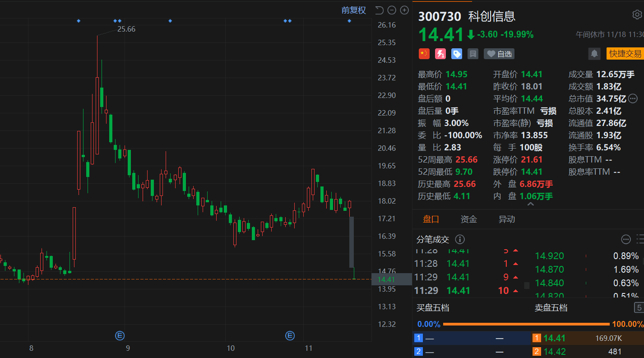Open the 前复权 adjustment dropdown
Viewport: 644px width, 358px height.
[353, 10]
